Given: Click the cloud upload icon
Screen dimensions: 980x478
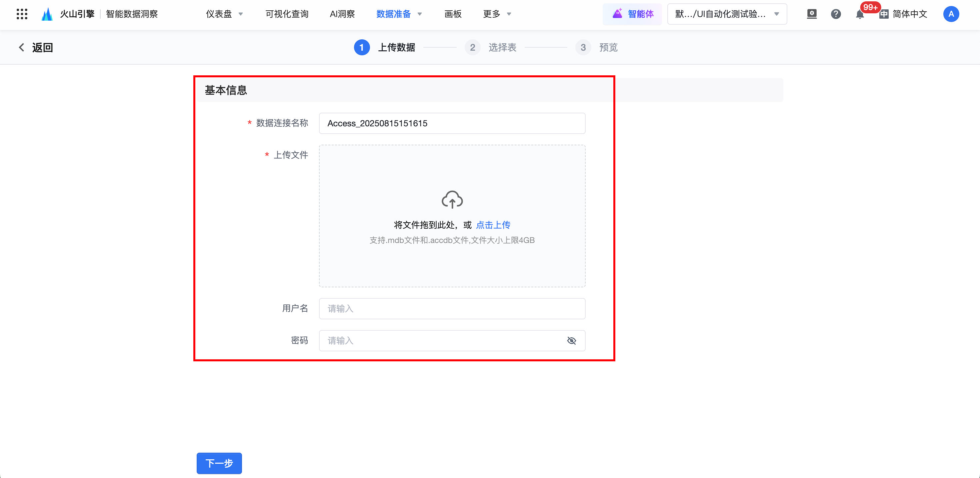Looking at the screenshot, I should tap(452, 199).
